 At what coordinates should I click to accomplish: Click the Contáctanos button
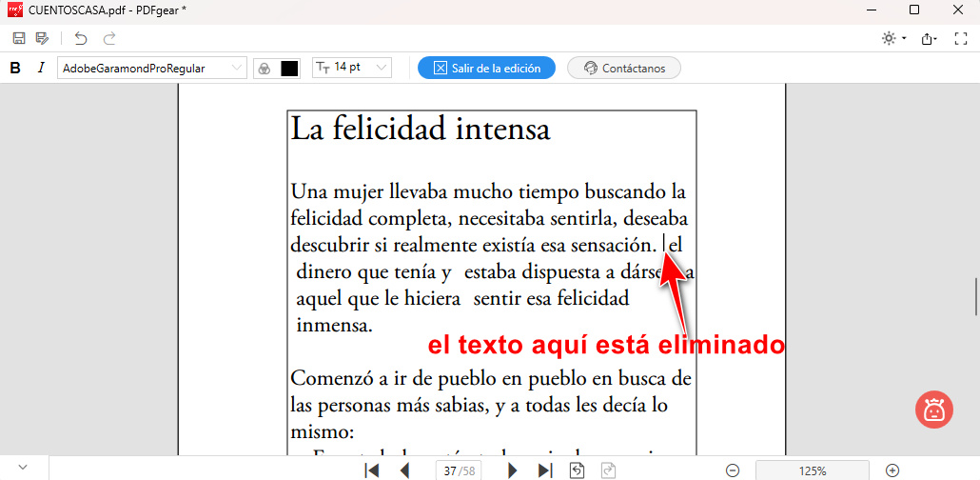tap(624, 69)
